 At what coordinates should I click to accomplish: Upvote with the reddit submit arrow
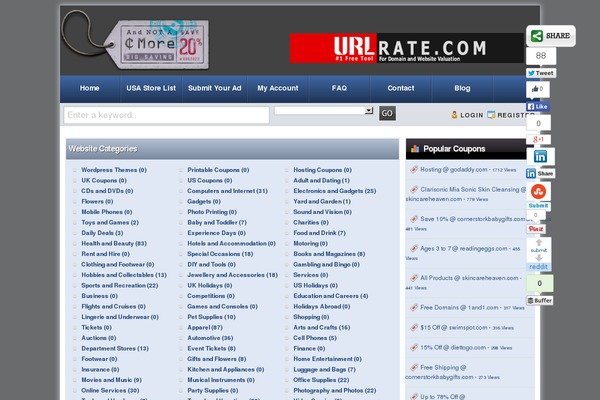539,242
